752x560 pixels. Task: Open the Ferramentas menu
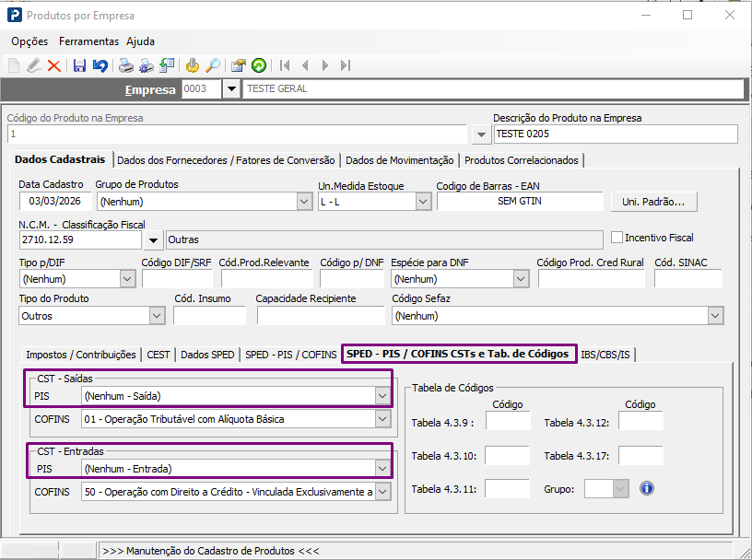pyautogui.click(x=88, y=41)
